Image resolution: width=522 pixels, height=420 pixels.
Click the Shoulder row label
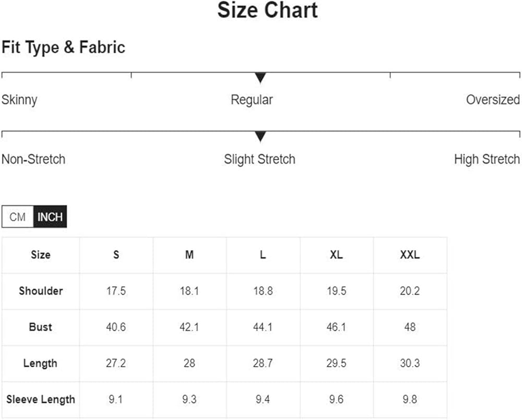[x=41, y=291]
